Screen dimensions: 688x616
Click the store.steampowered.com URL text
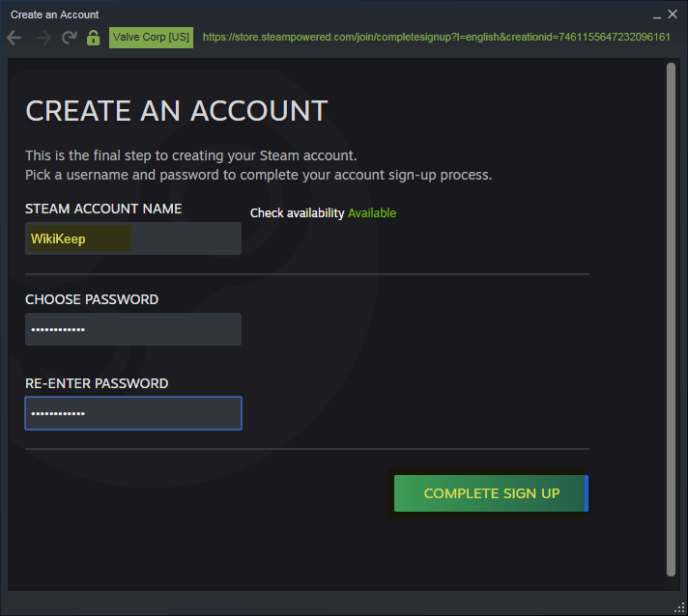(436, 37)
